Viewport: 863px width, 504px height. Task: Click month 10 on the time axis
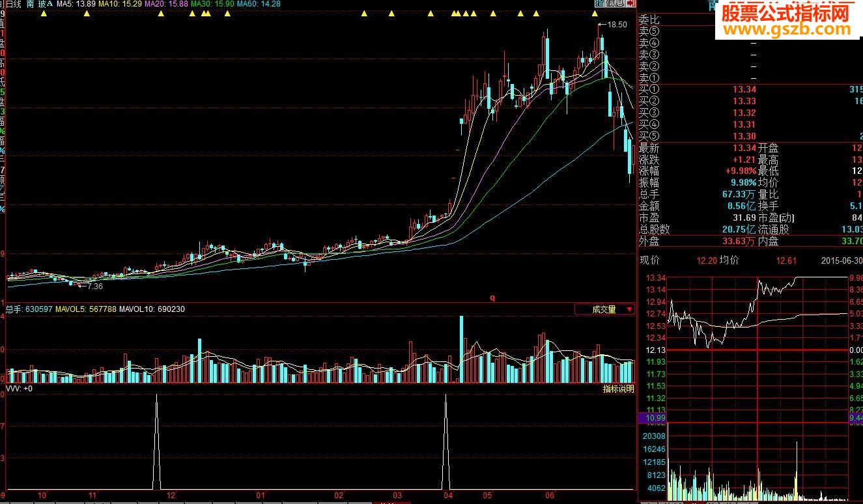point(42,496)
